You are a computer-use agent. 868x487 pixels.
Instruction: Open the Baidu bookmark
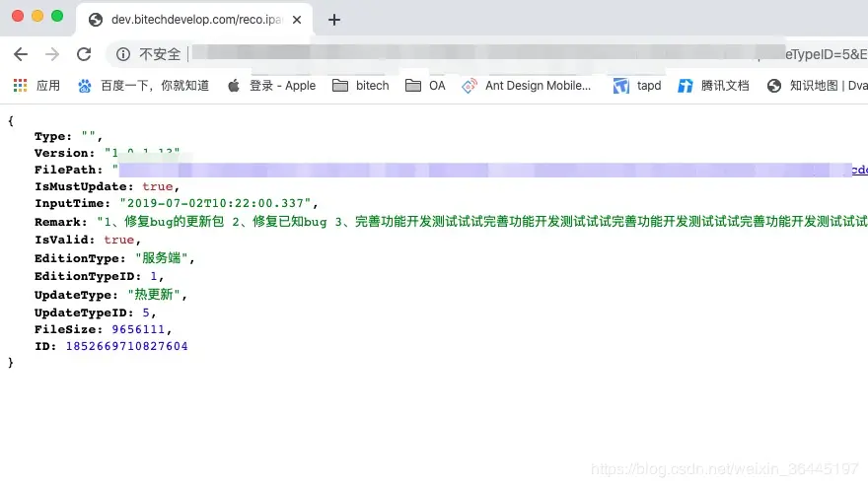tap(143, 85)
